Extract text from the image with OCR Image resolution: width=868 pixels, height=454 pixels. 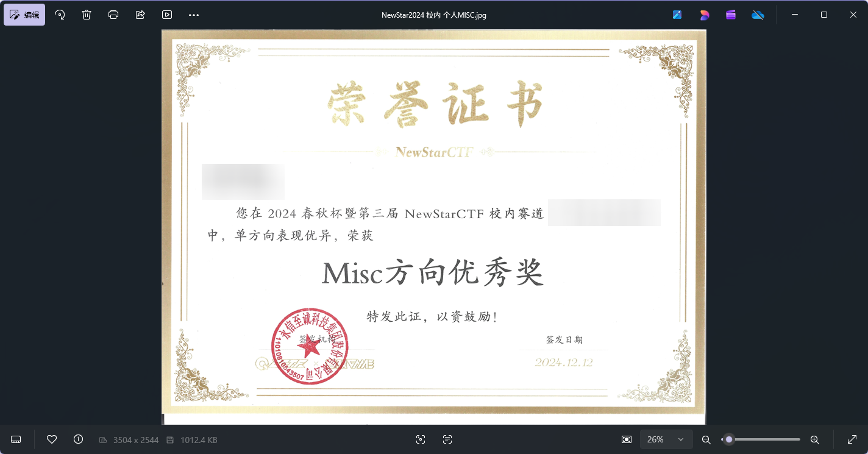tap(447, 439)
